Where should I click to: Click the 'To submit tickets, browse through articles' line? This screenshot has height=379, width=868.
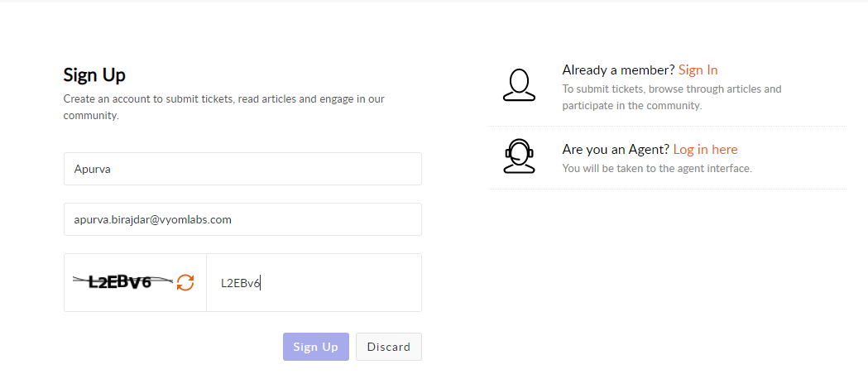(672, 89)
